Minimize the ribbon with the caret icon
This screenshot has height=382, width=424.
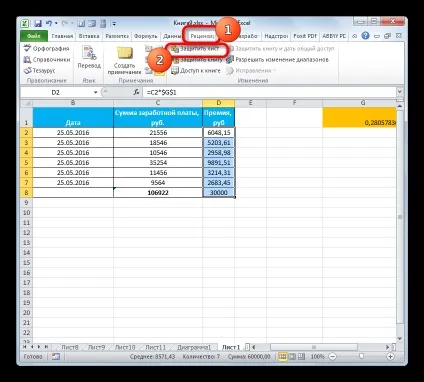(x=355, y=36)
